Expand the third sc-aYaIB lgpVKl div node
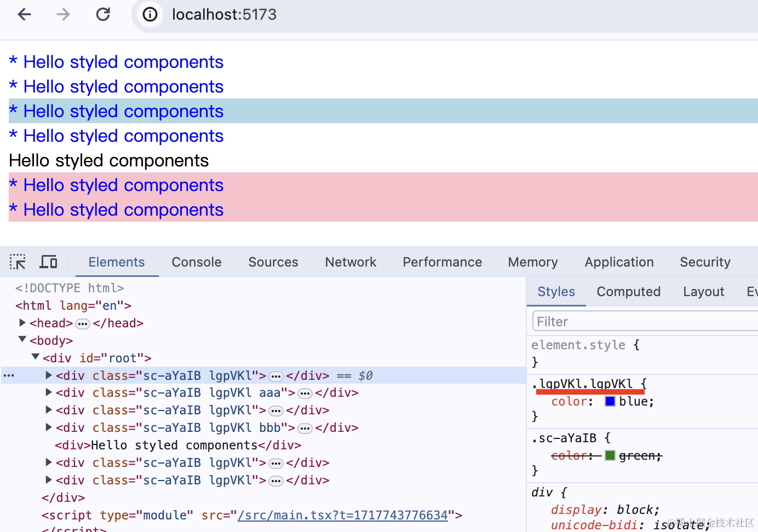Screen dimensions: 758x532 coord(49,409)
